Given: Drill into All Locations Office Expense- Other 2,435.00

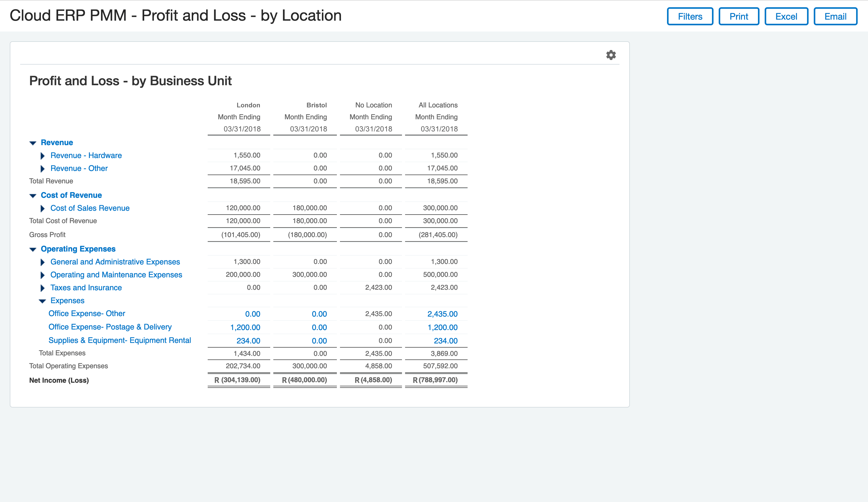Looking at the screenshot, I should coord(443,314).
